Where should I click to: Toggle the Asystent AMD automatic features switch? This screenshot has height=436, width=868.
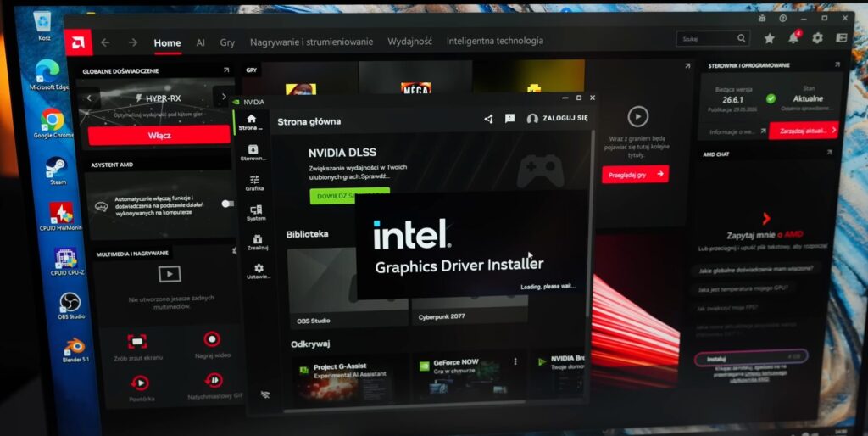[x=227, y=204]
